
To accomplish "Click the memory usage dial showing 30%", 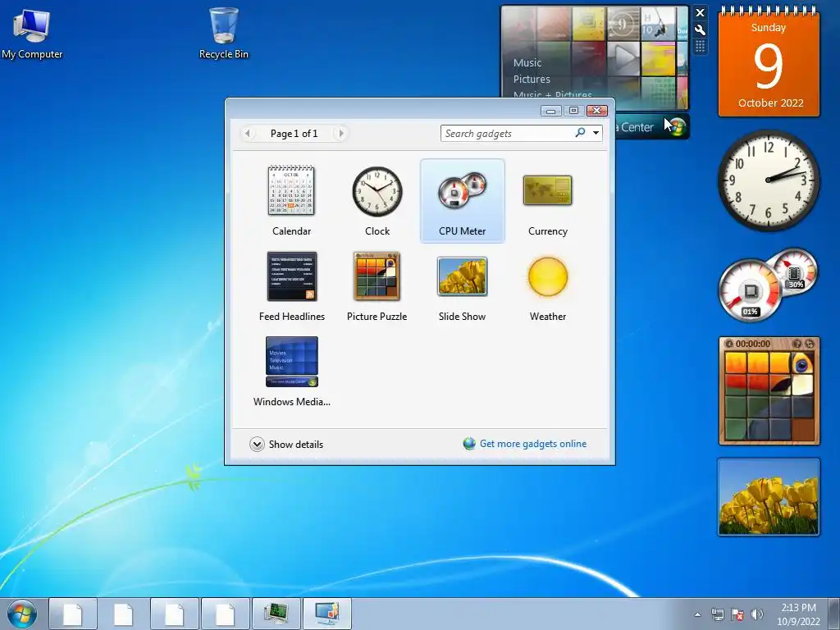I will point(795,272).
